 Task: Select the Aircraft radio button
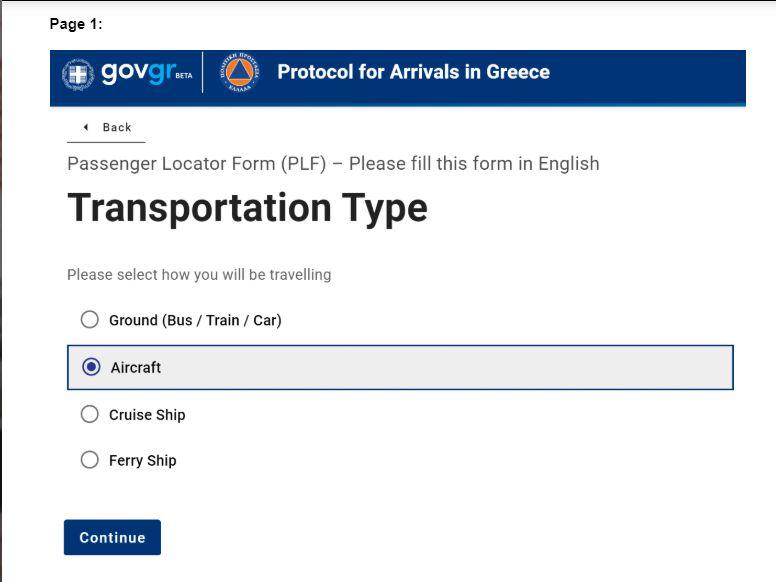[x=92, y=367]
